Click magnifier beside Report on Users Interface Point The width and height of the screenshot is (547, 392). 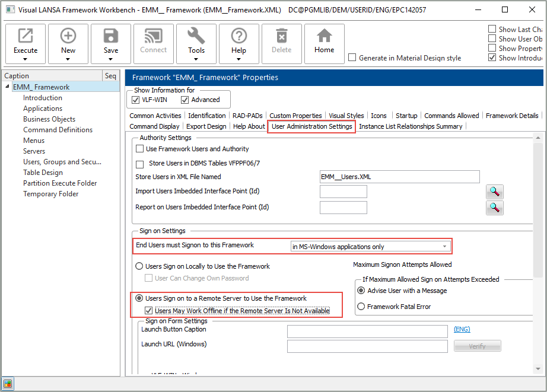[x=494, y=208]
